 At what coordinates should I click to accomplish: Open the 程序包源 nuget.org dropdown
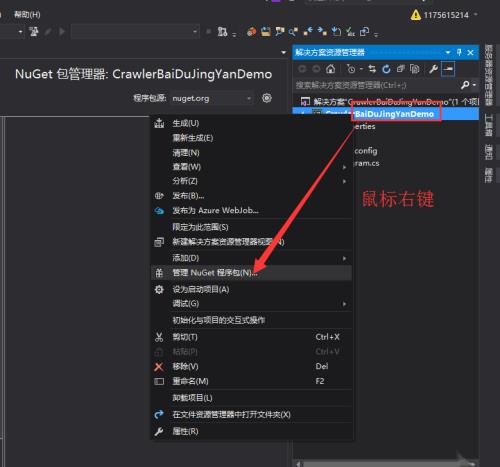(212, 98)
